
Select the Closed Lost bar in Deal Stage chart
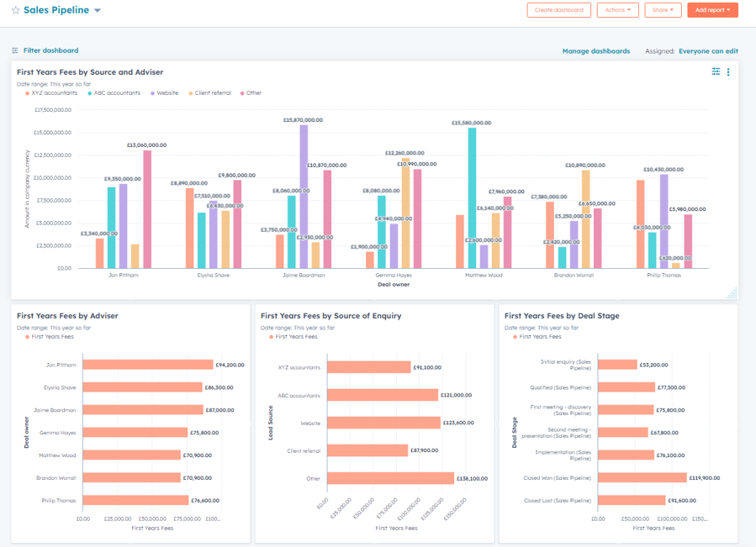(632, 500)
